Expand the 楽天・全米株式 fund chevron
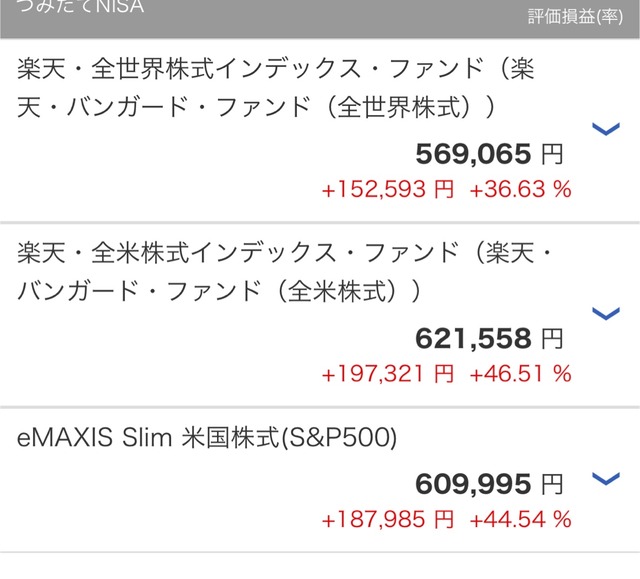Viewport: 640px width, 579px height. click(x=606, y=314)
